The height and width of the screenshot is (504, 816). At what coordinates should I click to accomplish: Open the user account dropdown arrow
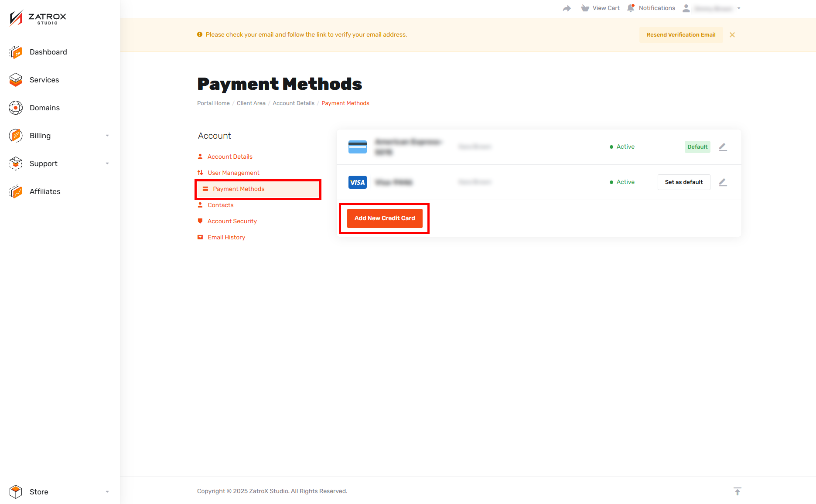(x=739, y=8)
